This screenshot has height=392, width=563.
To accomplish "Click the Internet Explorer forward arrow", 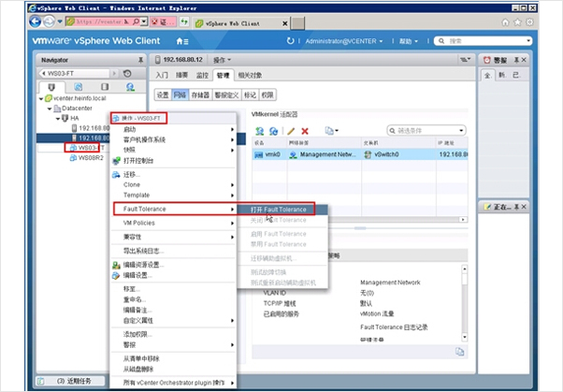I will (x=49, y=22).
